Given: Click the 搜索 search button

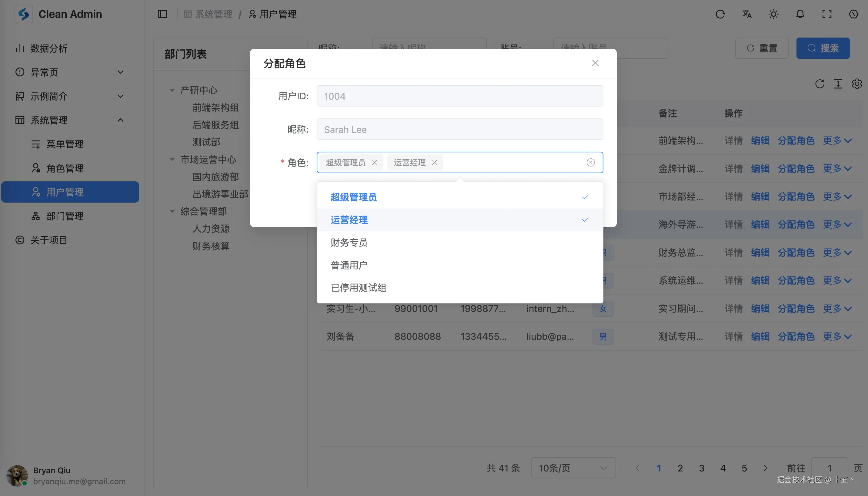Looking at the screenshot, I should point(823,48).
